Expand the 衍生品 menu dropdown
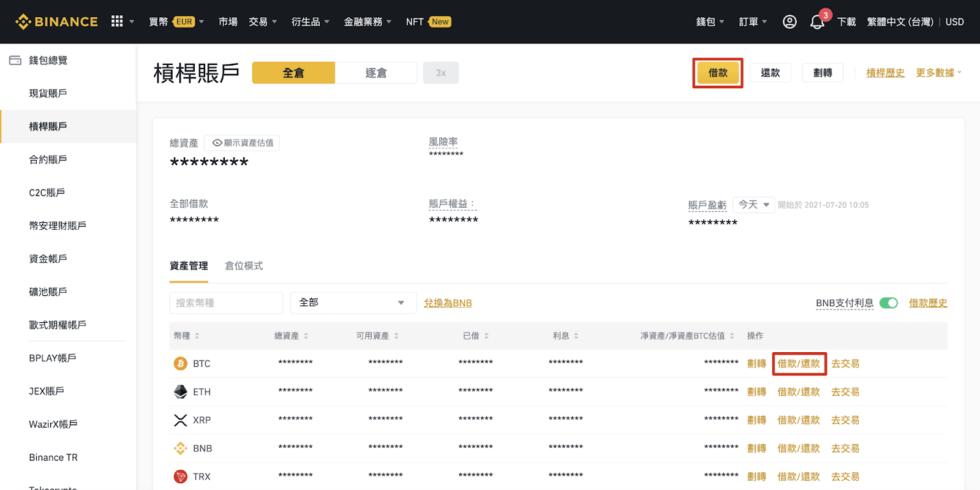The width and height of the screenshot is (980, 490). point(311,21)
